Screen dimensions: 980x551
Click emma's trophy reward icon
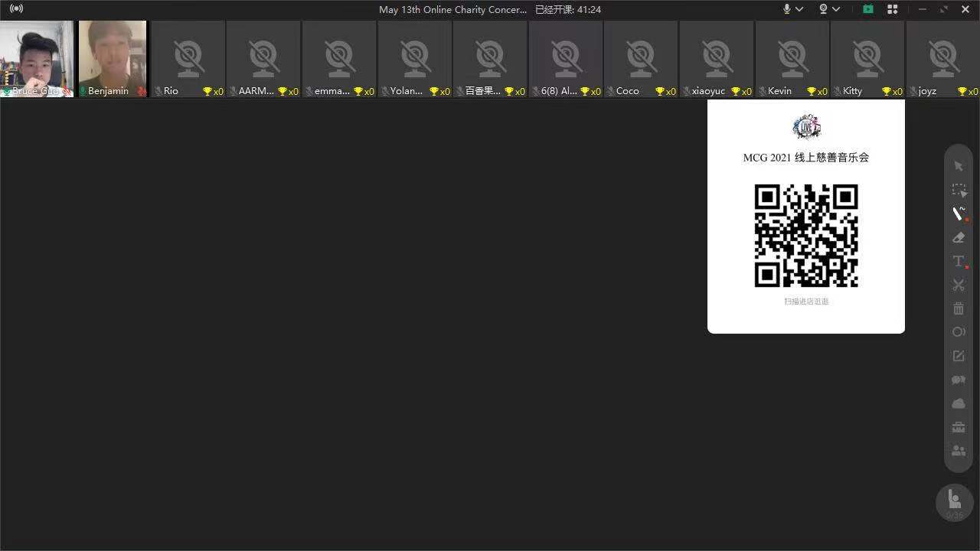click(x=358, y=91)
